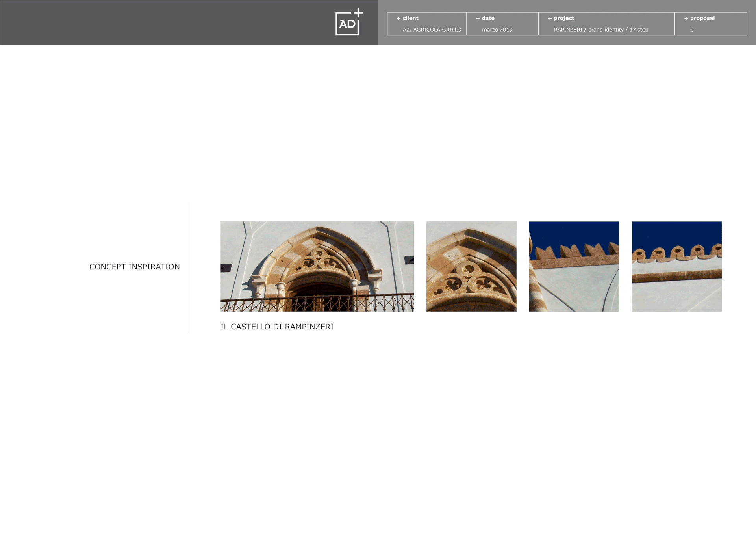The width and height of the screenshot is (756, 535).
Task: Open the rounded scalloped cornice photo
Action: click(x=676, y=266)
